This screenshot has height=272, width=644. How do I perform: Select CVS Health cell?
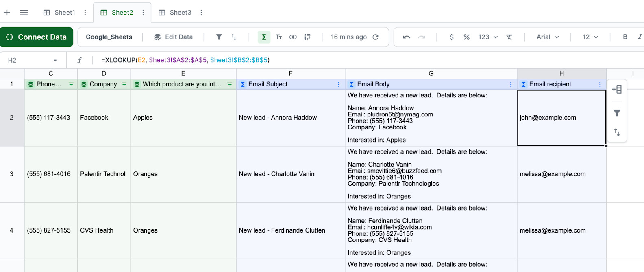click(x=104, y=230)
